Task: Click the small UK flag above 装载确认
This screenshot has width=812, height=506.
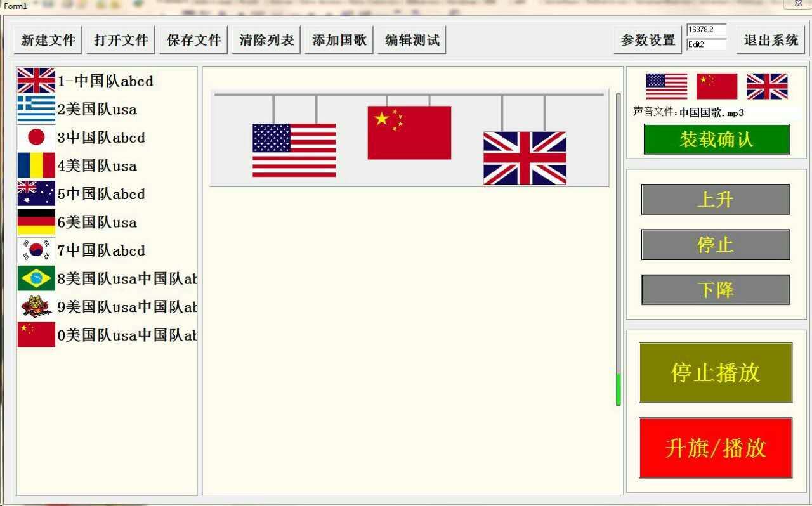Action: point(767,86)
